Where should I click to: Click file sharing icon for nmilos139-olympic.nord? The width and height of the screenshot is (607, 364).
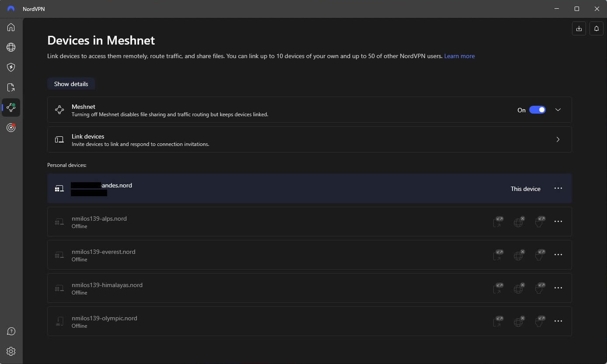coord(498,321)
